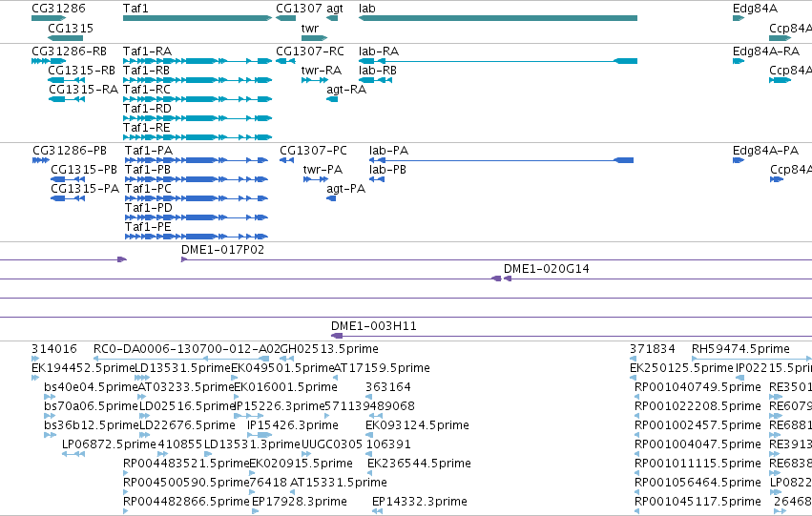Open the twr gene feature
The height and width of the screenshot is (516, 812).
[314, 38]
